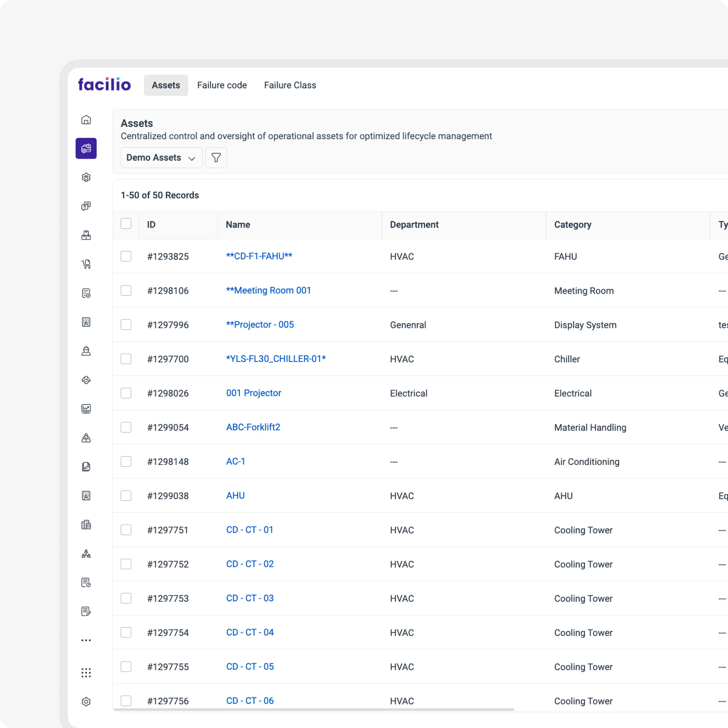728x728 pixels.
Task: Expand the sidebar overflow ellipsis menu
Action: click(86, 641)
